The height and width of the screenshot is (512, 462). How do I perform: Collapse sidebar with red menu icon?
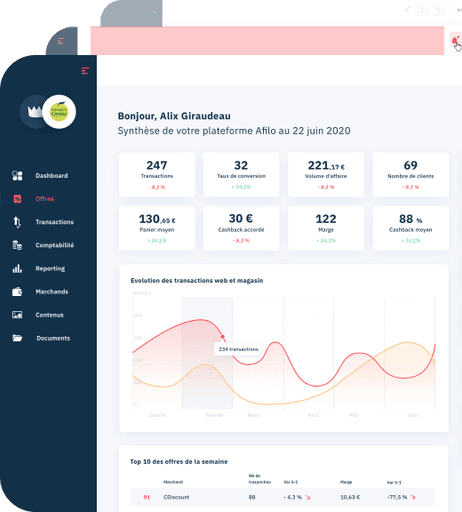85,71
